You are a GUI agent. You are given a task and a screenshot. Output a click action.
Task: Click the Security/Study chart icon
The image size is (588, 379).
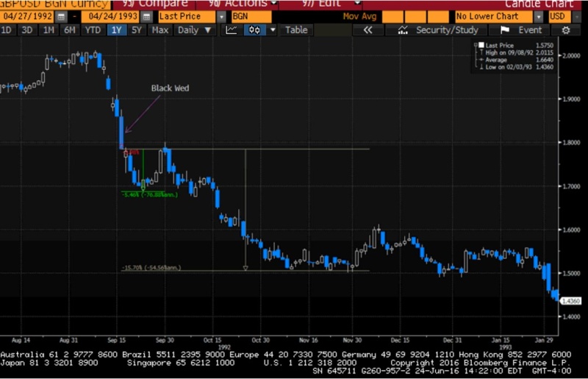(403, 30)
